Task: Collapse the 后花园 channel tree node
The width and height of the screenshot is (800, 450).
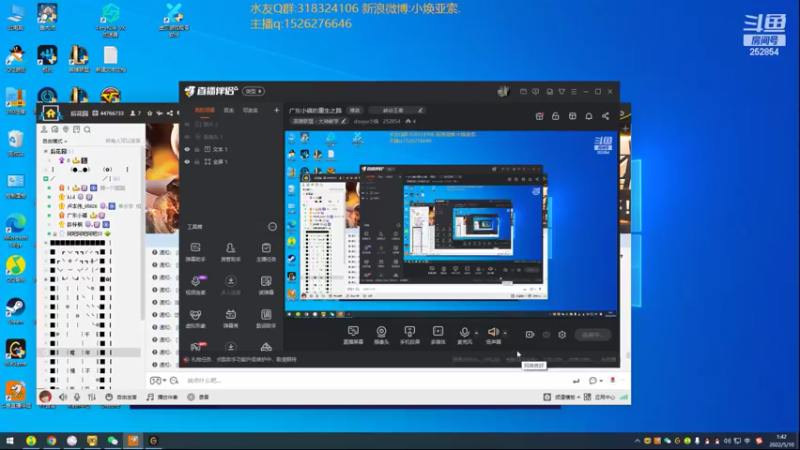Action: coord(46,152)
